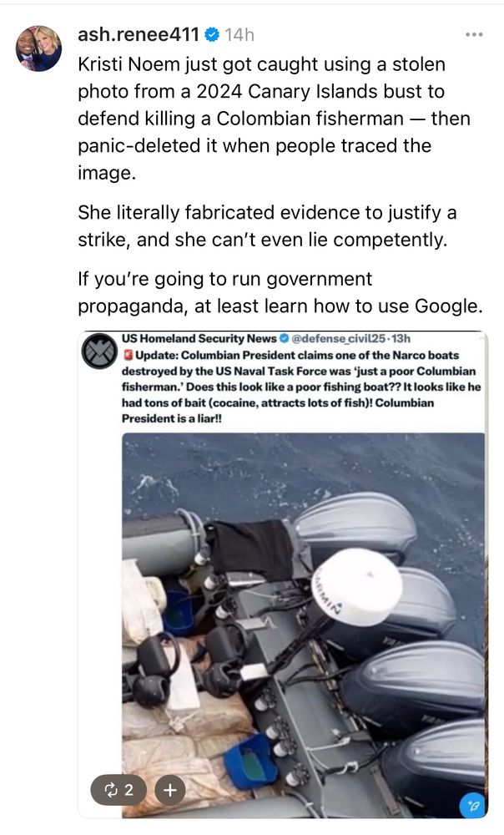Tap the ash.renee411 profile avatar

pyautogui.click(x=38, y=48)
